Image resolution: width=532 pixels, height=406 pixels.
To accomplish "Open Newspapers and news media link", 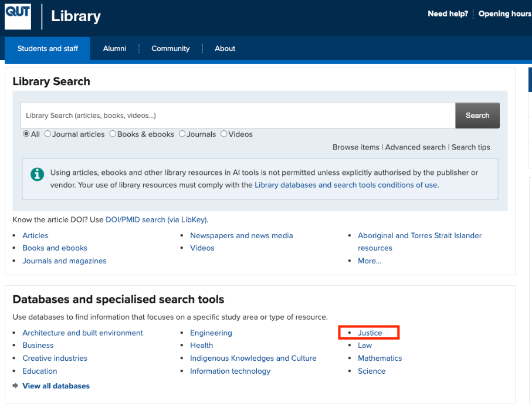I will pyautogui.click(x=241, y=235).
